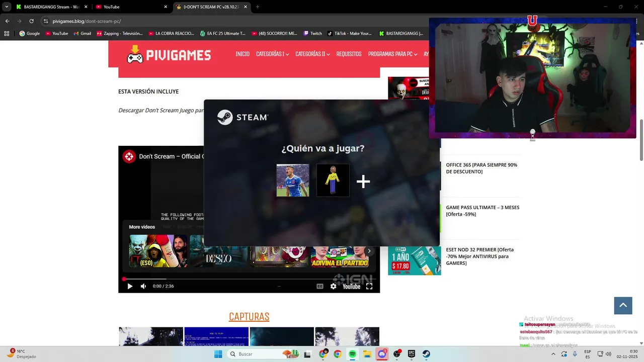Click the PiviGames logo
Viewport: 644px width, 362px height.
coord(169,54)
